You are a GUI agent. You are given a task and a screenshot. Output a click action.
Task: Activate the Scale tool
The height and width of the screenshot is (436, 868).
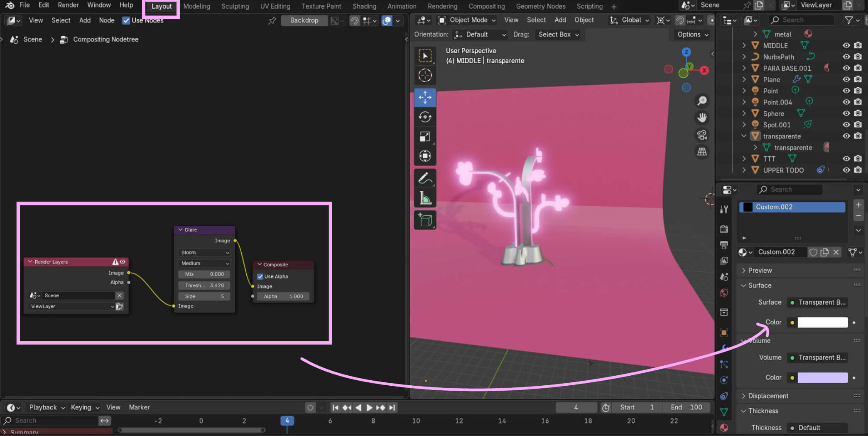click(x=425, y=136)
